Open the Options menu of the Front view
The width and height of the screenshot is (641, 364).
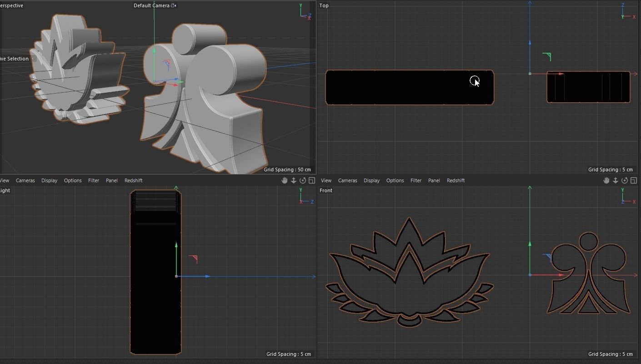pos(395,180)
